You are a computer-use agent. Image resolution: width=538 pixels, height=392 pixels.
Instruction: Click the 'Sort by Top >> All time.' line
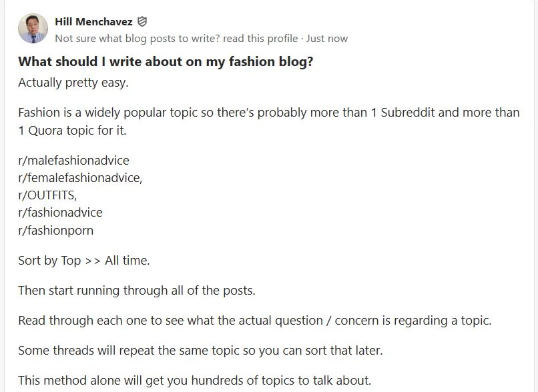click(x=84, y=261)
